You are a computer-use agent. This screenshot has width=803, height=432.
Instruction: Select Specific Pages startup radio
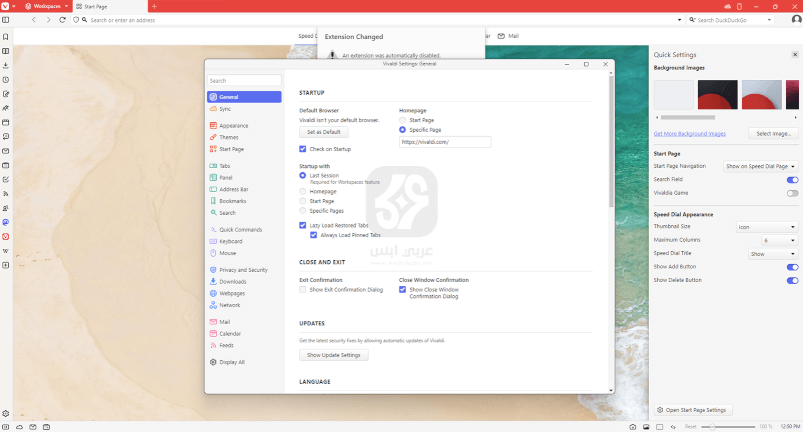(303, 211)
